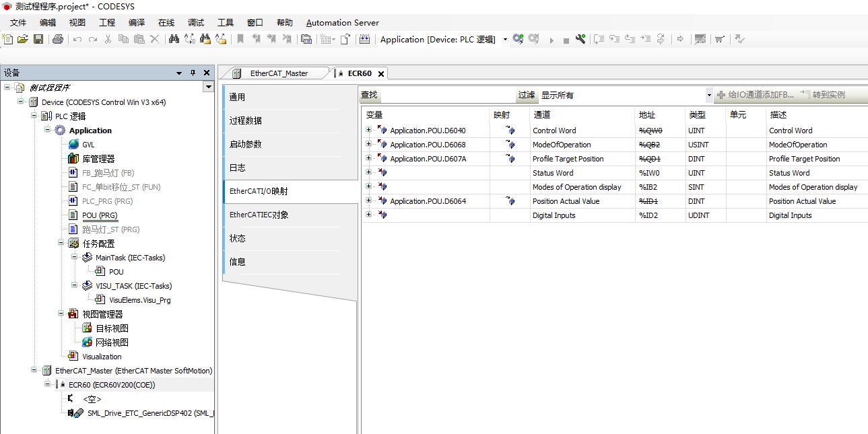Click the mapping icon in the D6040 row
Screen dimensions: 868x434
point(510,131)
